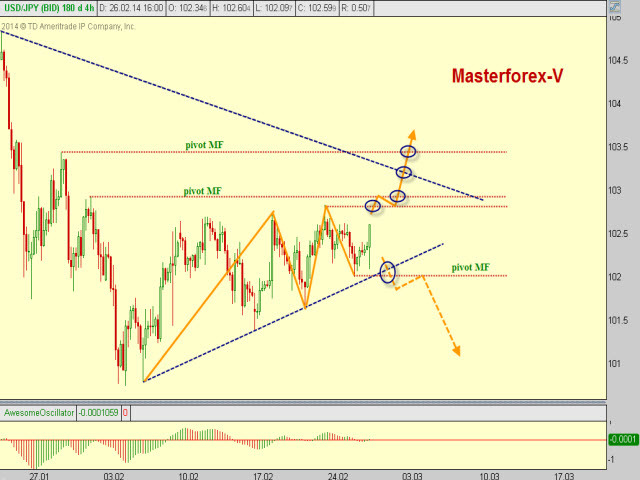Screen dimensions: 640x480
Task: Click the High price value H: 102.60
Action: 231,8
